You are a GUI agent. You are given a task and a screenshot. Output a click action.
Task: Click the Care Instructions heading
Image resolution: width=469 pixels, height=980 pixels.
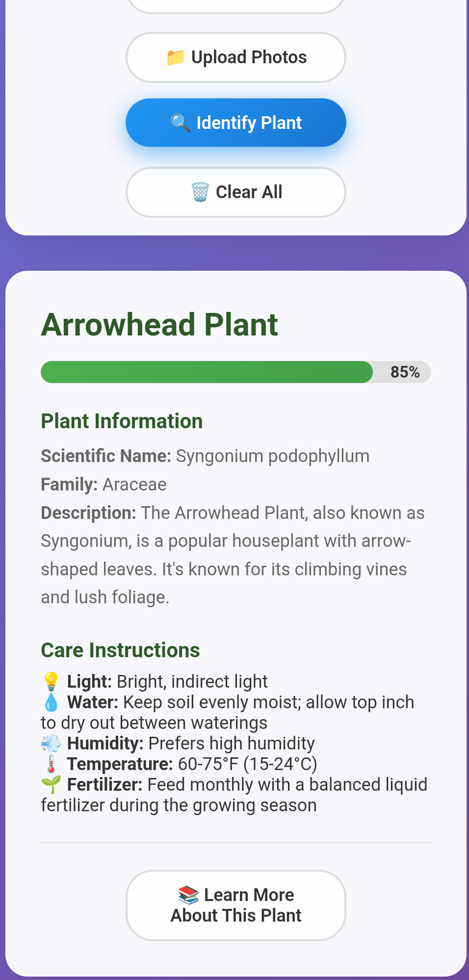point(120,650)
